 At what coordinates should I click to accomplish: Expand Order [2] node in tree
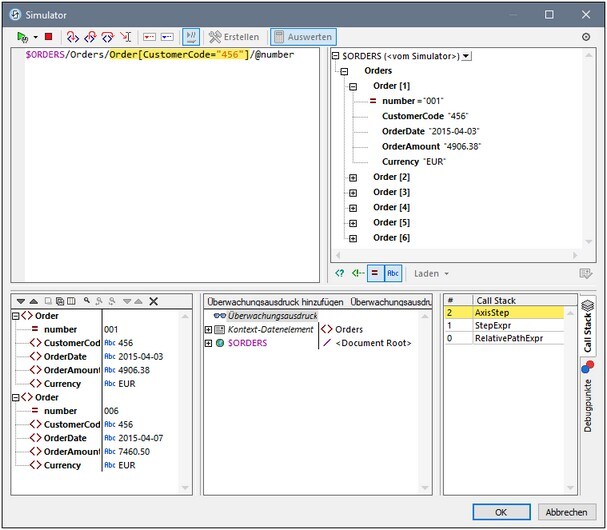point(352,177)
